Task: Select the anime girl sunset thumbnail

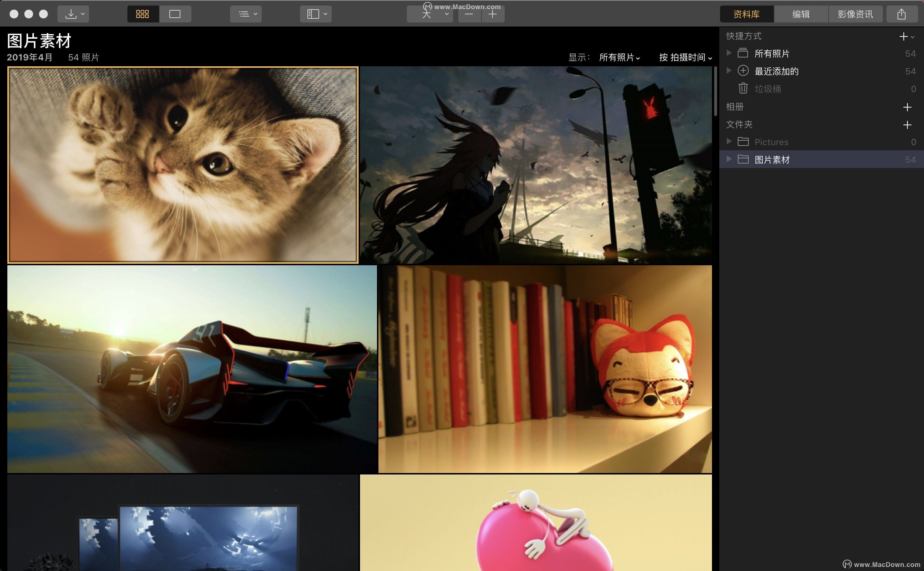Action: click(536, 165)
